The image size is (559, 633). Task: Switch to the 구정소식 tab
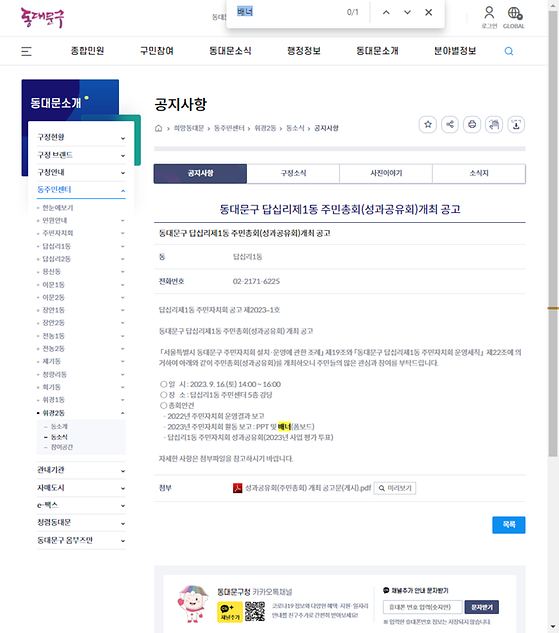tap(293, 174)
